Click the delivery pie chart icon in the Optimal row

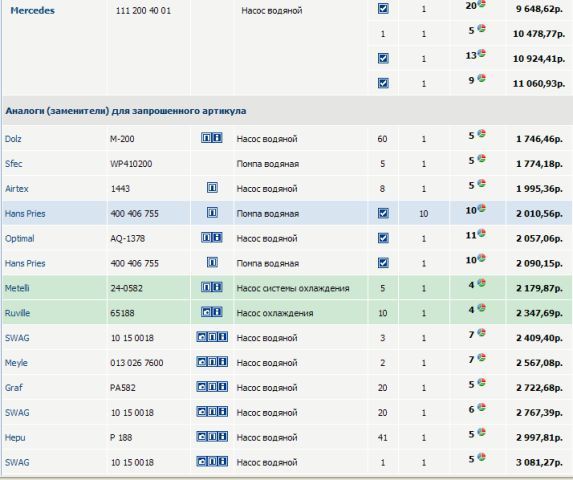482,233
